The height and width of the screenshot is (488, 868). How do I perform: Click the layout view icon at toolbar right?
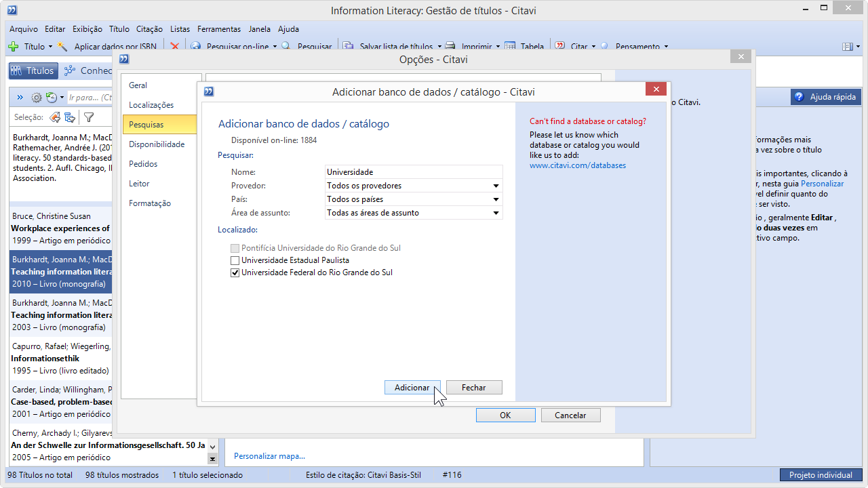pos(847,47)
